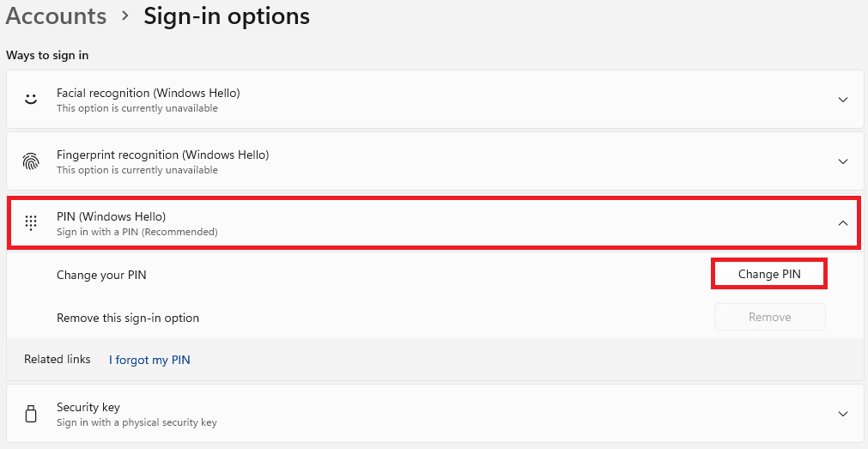
Task: Click the Fingerprint recognition icon
Action: (31, 161)
